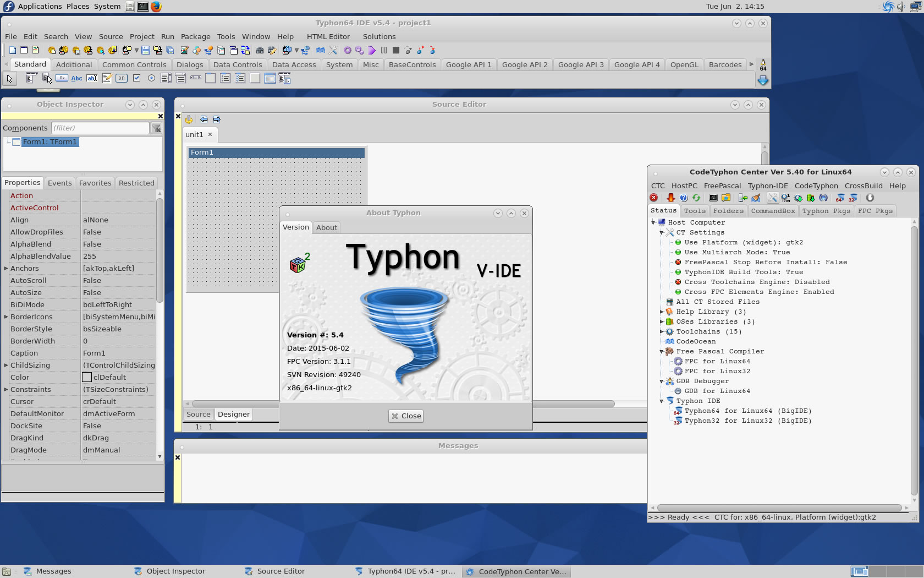Click the Pause icon in the IDE toolbar
Viewport: 924px width, 578px height.
coord(384,50)
